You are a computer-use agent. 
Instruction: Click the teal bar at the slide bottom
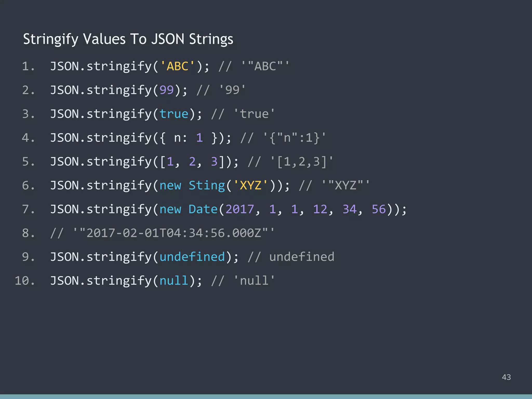(x=266, y=397)
